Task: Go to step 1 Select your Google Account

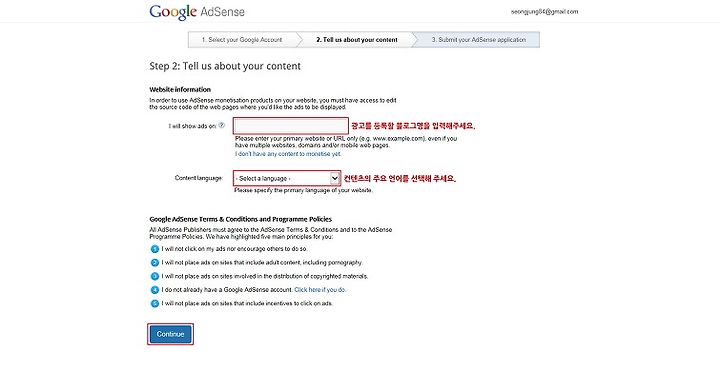Action: 242,40
